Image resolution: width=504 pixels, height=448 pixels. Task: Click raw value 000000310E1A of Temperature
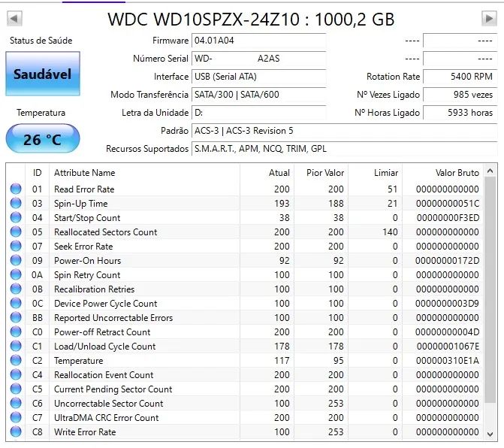[x=448, y=361]
